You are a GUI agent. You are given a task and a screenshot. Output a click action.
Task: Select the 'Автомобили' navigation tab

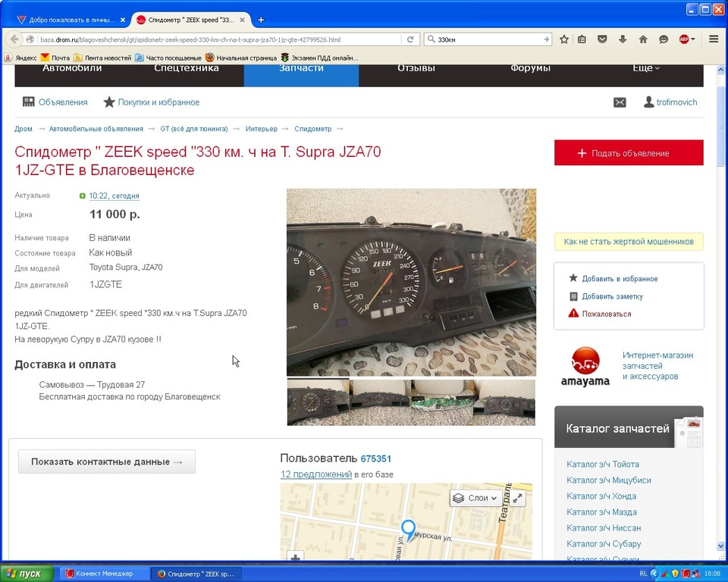(72, 69)
